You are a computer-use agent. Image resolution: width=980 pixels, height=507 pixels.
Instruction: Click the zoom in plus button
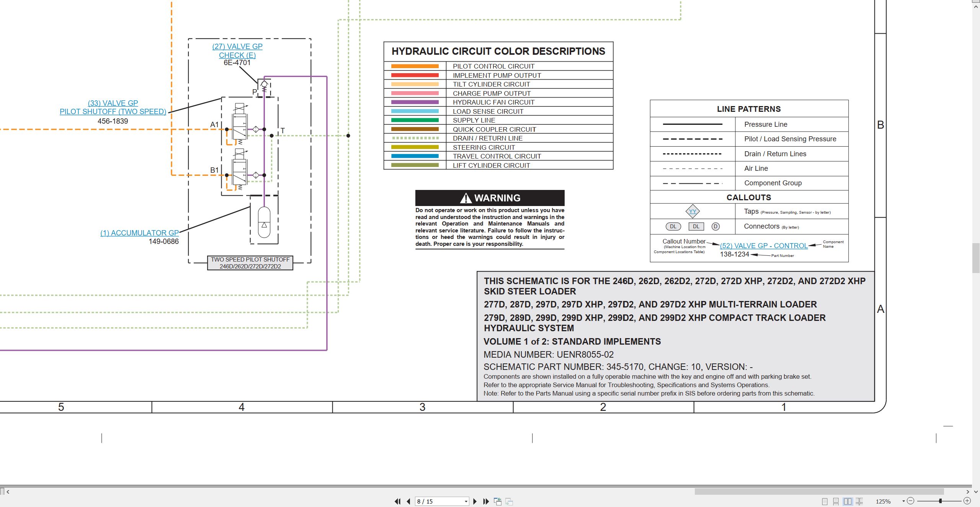point(967,501)
